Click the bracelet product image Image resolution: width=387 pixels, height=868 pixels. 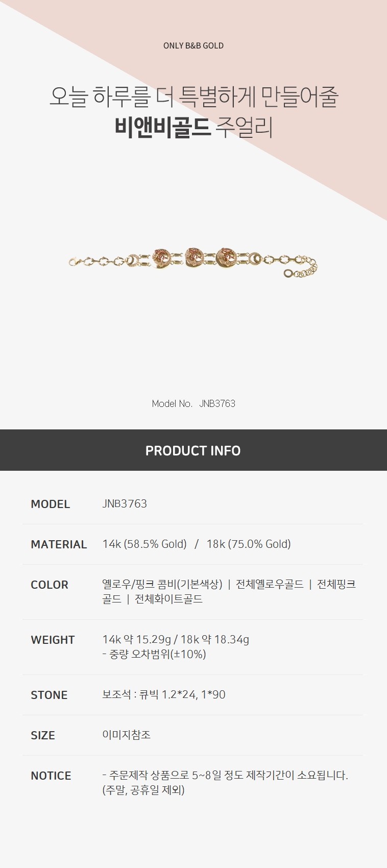(x=194, y=261)
